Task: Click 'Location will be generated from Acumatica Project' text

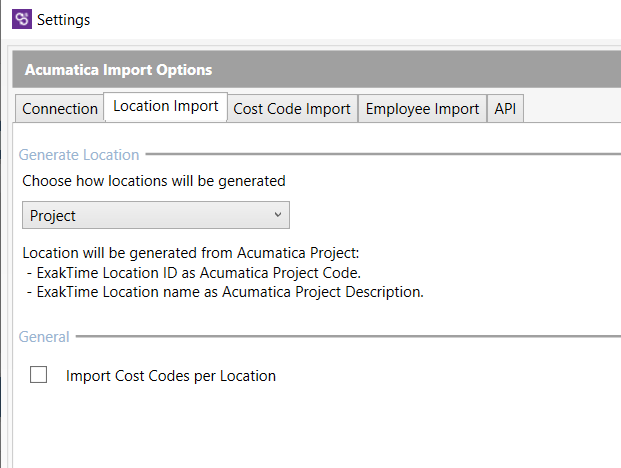Action: tap(191, 253)
